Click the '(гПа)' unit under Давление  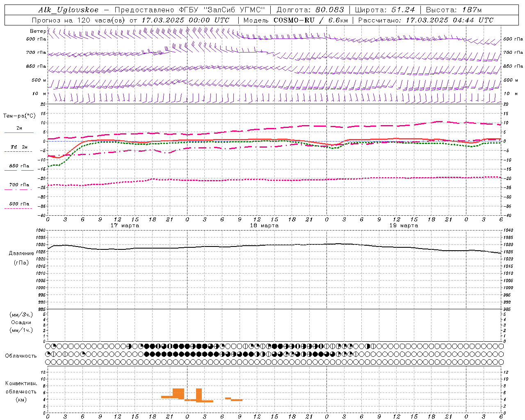tap(21, 263)
